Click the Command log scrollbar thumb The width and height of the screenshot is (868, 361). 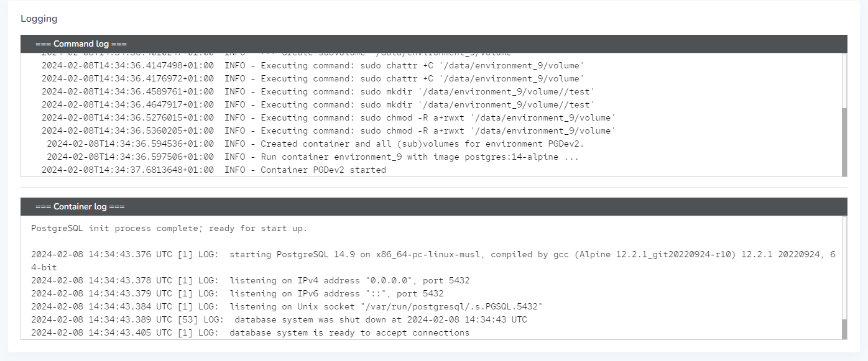[844, 142]
